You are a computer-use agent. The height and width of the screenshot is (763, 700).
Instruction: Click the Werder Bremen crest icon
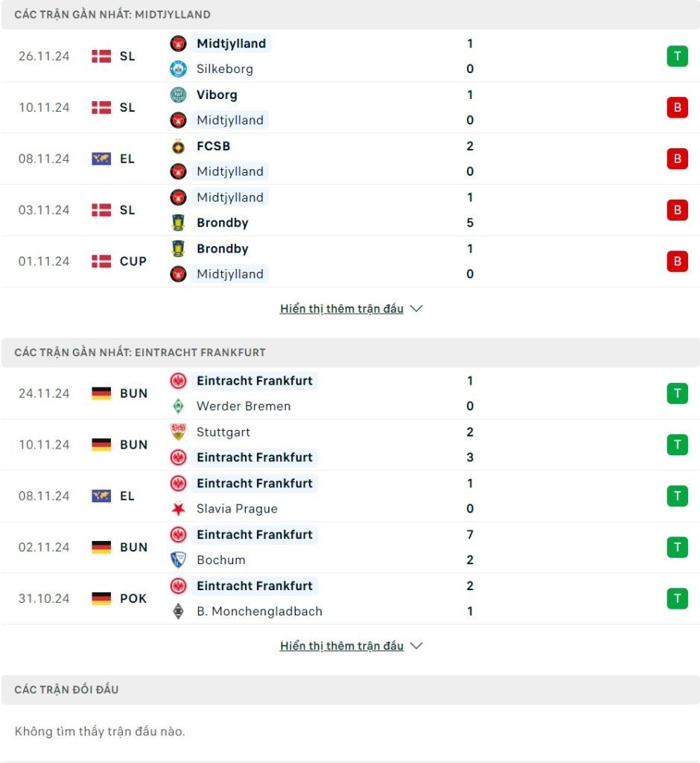click(x=178, y=406)
